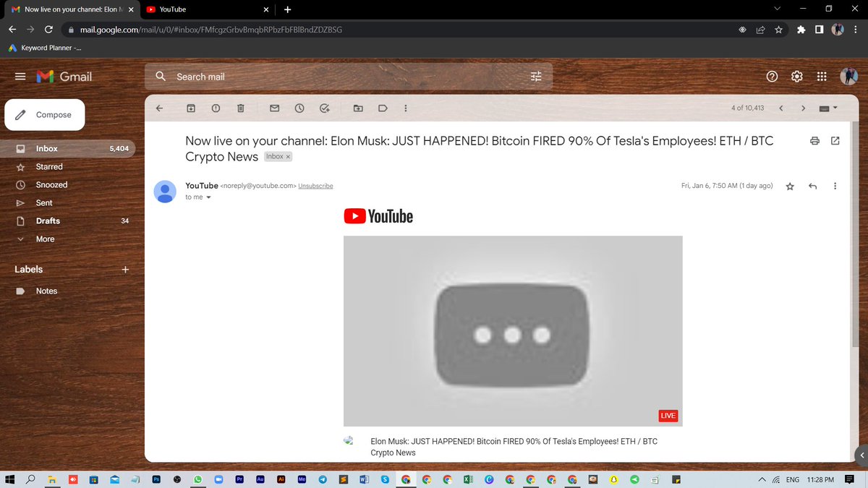Open Windows taskbar search
The height and width of the screenshot is (488, 868).
coord(31,479)
